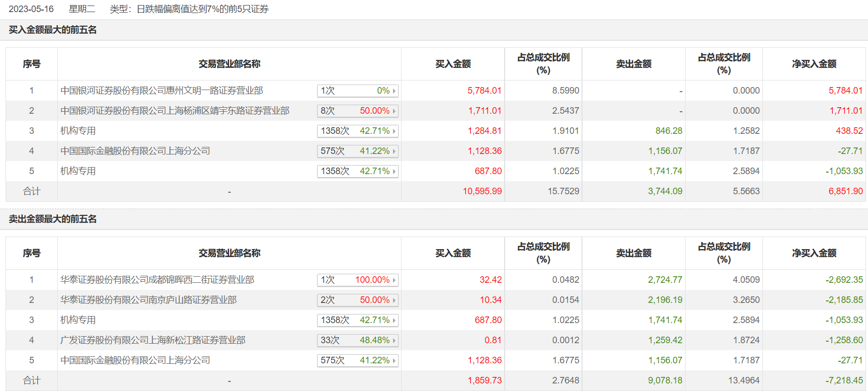Select the 6,851.90 total net buy cell
868x391 pixels.
click(845, 191)
